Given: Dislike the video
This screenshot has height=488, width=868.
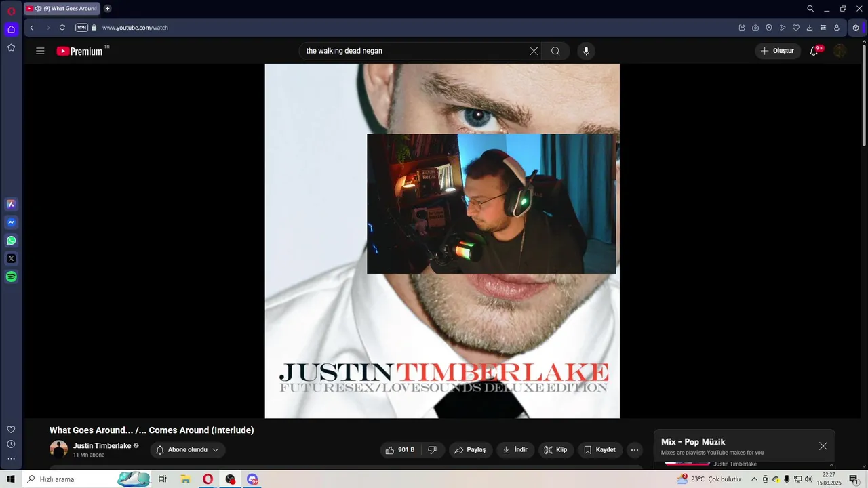Looking at the screenshot, I should 433,449.
